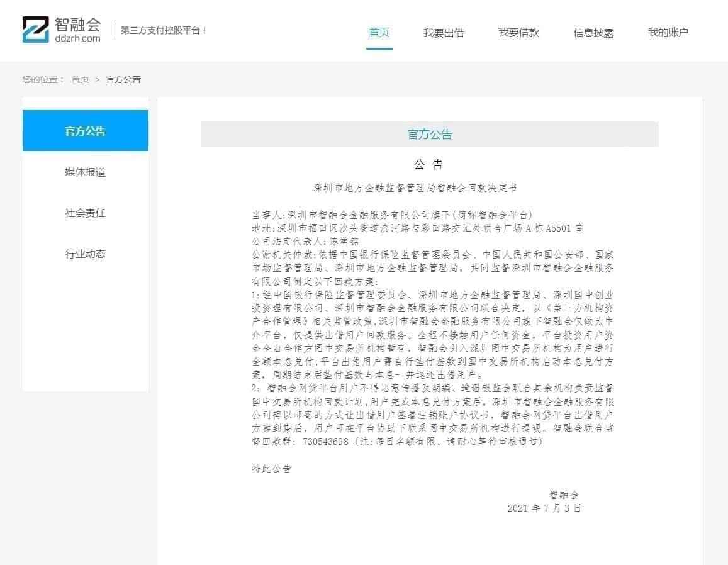Open 信息披露 in the top navigation
This screenshot has height=565, width=728.
(593, 33)
